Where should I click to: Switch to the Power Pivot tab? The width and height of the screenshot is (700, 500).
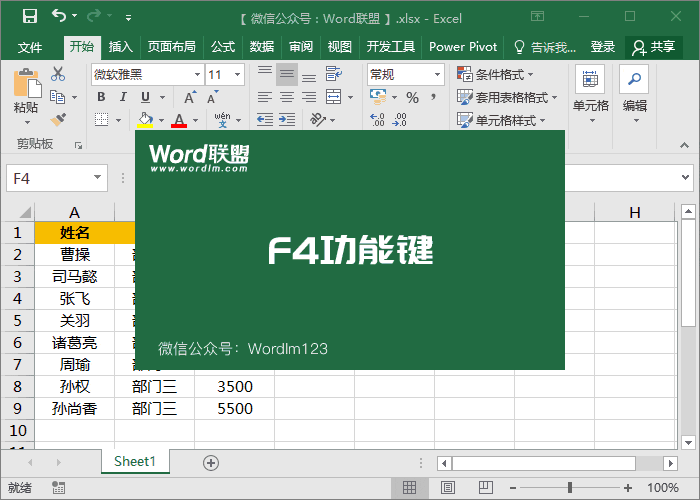463,46
